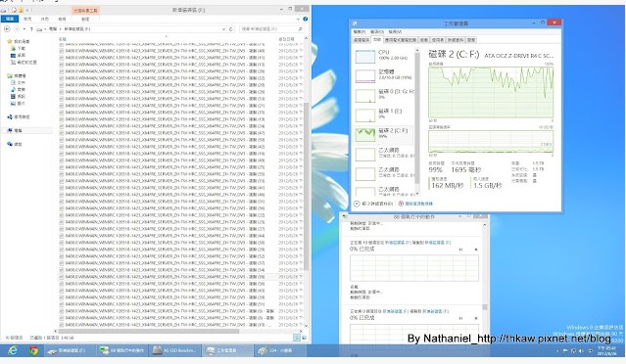
Task: Select 圖片 (Pictures) library in navigation pane
Action: [19, 104]
